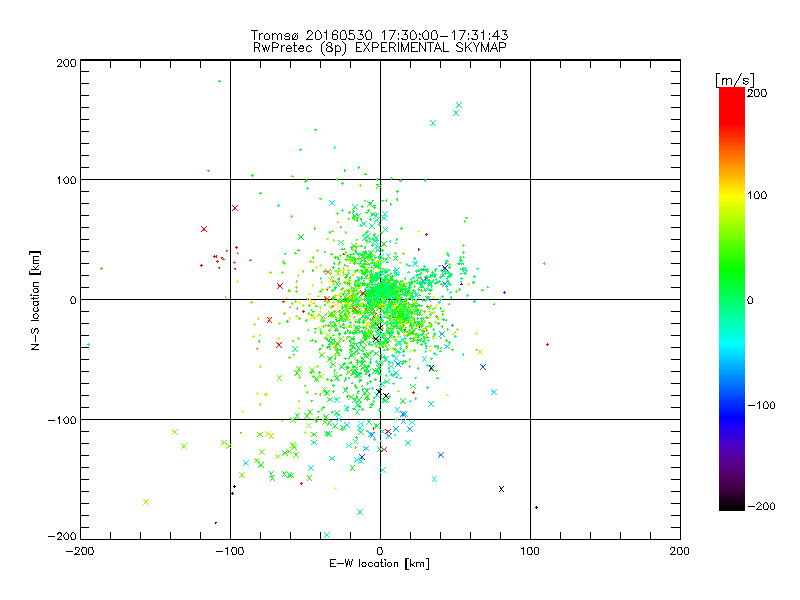Image resolution: width=800 pixels, height=600 pixels.
Task: Click the x-axis tick label '-200'
Action: point(80,551)
